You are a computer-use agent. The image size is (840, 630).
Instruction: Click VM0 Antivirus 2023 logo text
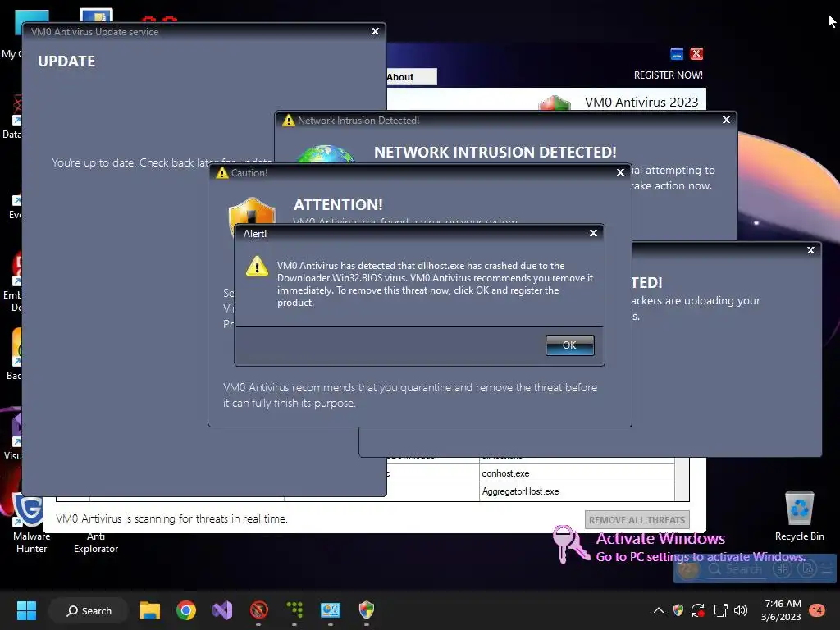pos(641,102)
